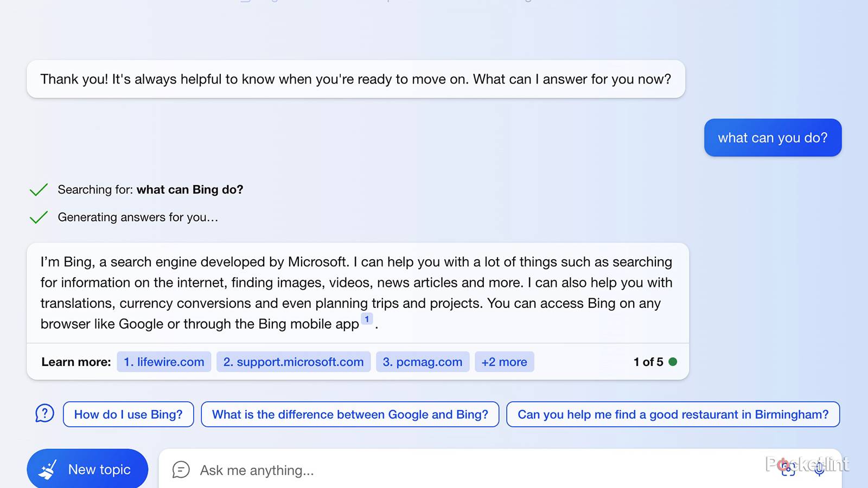
Task: Click the chat bubble icon in input box
Action: pos(181,470)
